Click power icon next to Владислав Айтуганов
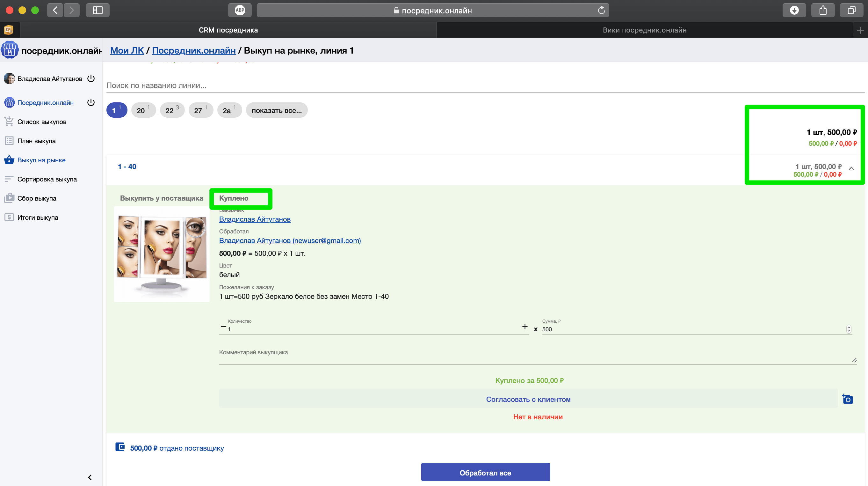The image size is (868, 486). point(91,78)
